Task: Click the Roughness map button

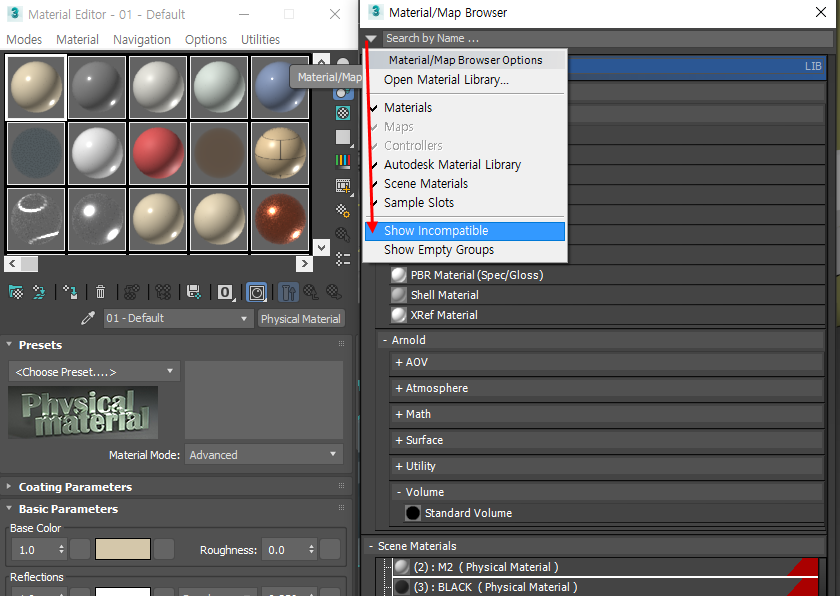Action: [330, 549]
